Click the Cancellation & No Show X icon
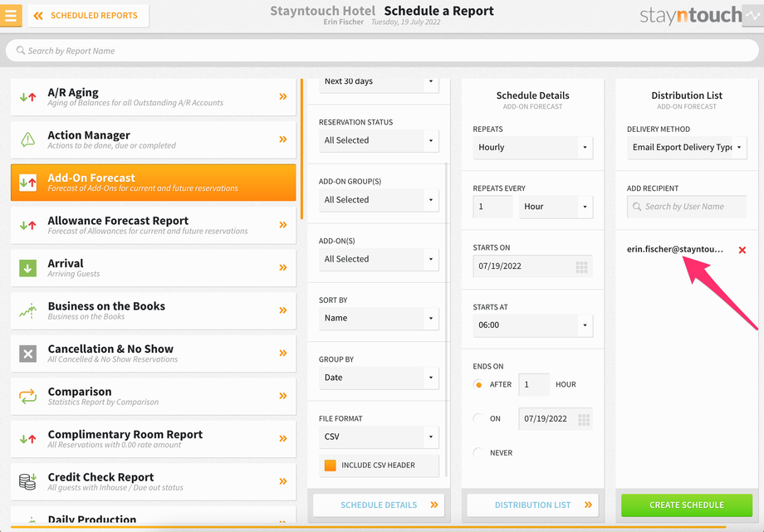Viewport: 764px width, 532px height. [27, 354]
